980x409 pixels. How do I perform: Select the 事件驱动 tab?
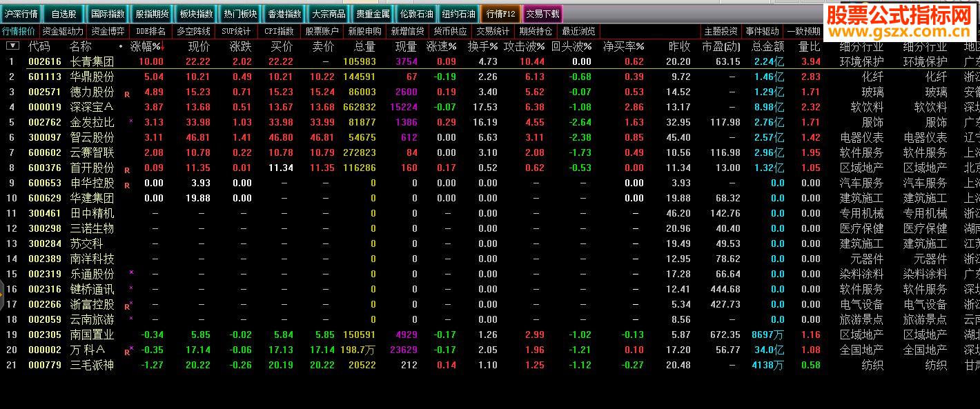click(763, 31)
